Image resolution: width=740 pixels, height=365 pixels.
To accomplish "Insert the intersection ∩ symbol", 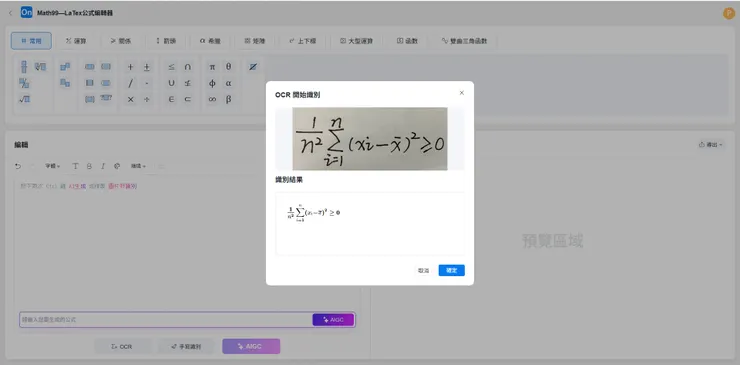I will (x=188, y=67).
